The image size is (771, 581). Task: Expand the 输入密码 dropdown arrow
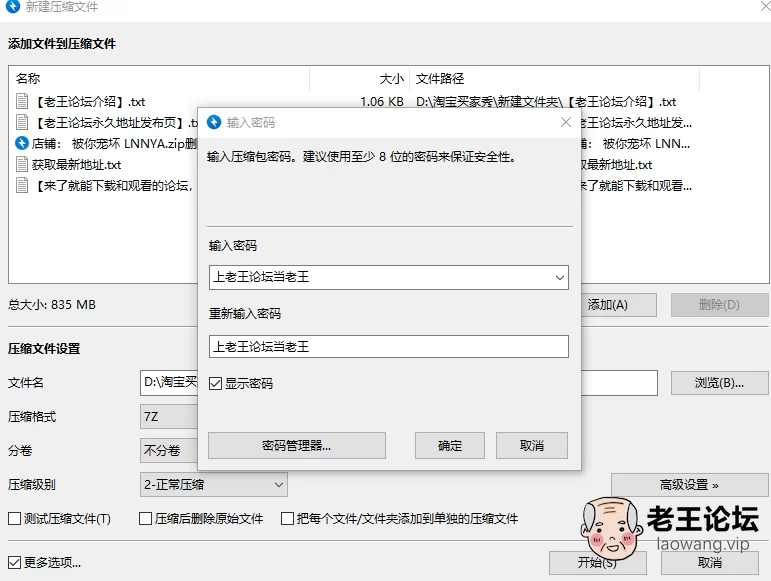click(x=558, y=277)
